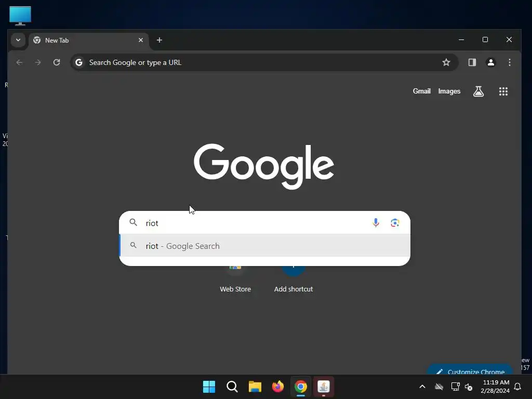The image size is (532, 399).
Task: Open the notifications bell
Action: 517,387
